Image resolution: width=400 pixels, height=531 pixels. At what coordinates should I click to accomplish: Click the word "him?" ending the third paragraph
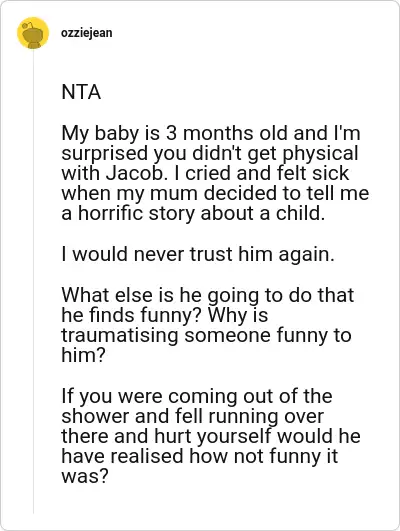coord(83,355)
